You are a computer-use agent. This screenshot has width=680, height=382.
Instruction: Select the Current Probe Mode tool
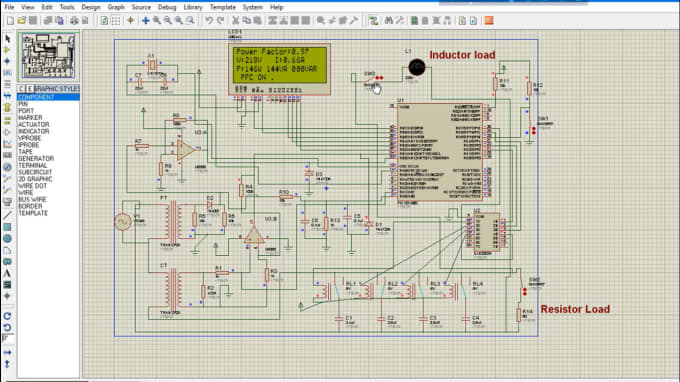[x=7, y=189]
